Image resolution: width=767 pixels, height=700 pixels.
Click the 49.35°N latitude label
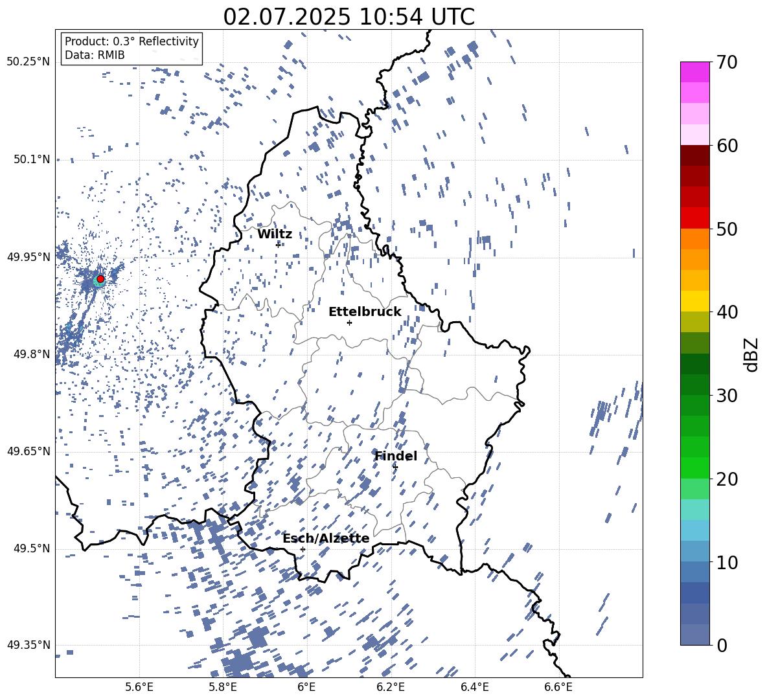pos(29,645)
